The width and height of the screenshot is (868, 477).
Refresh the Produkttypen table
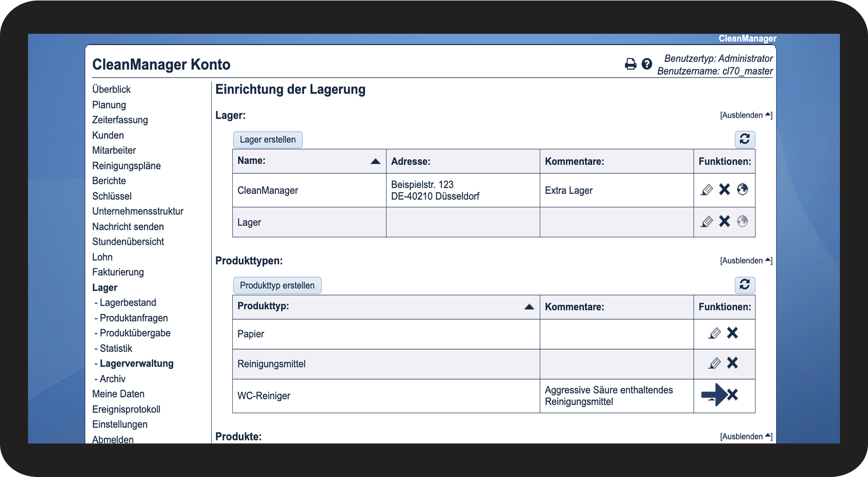[745, 285]
